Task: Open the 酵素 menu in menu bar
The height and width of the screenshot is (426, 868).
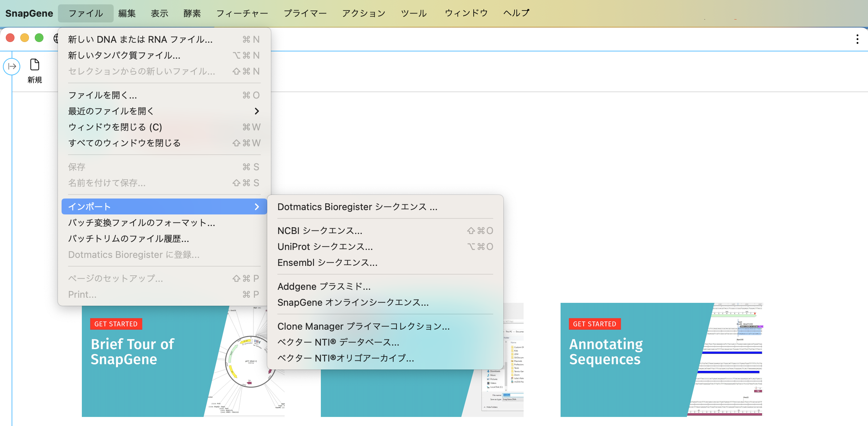Action: [x=192, y=13]
